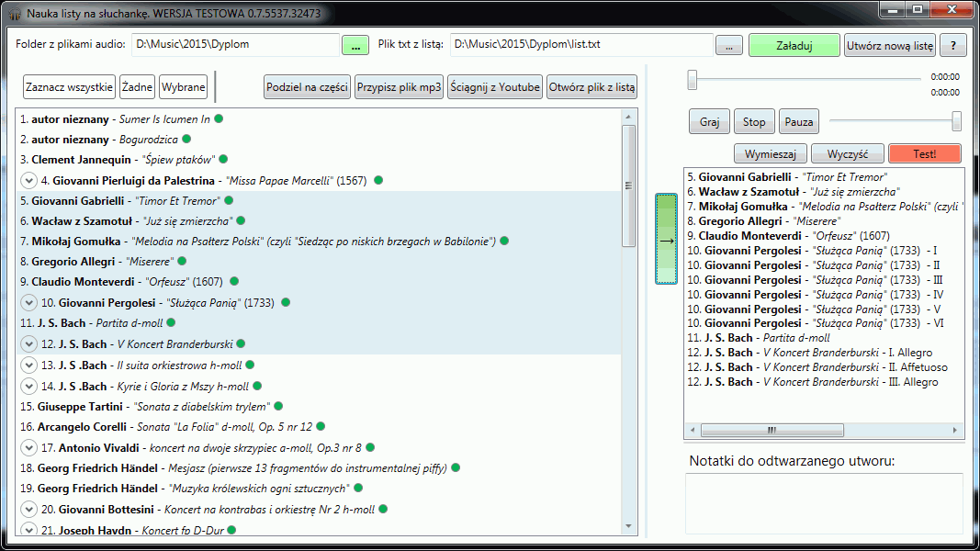The image size is (980, 551).
Task: Expand item 4 Giovanni Pierluigi da Palestrina
Action: coord(28,181)
